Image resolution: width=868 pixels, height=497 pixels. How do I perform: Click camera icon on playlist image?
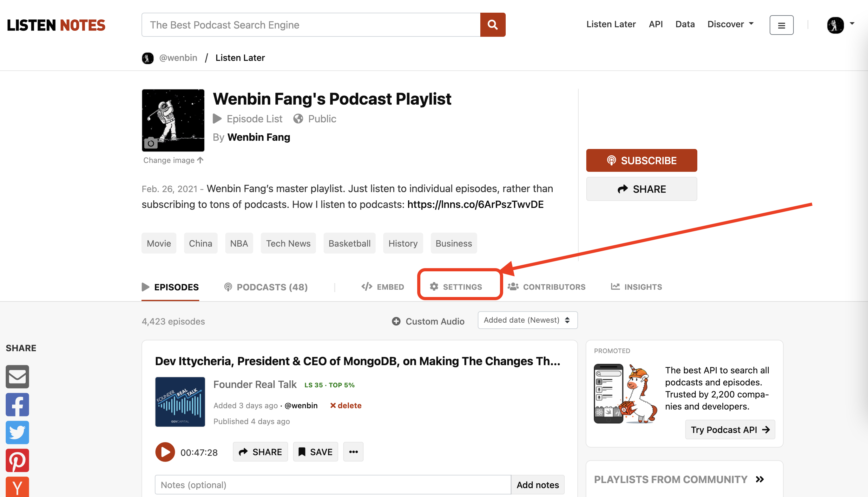point(151,143)
